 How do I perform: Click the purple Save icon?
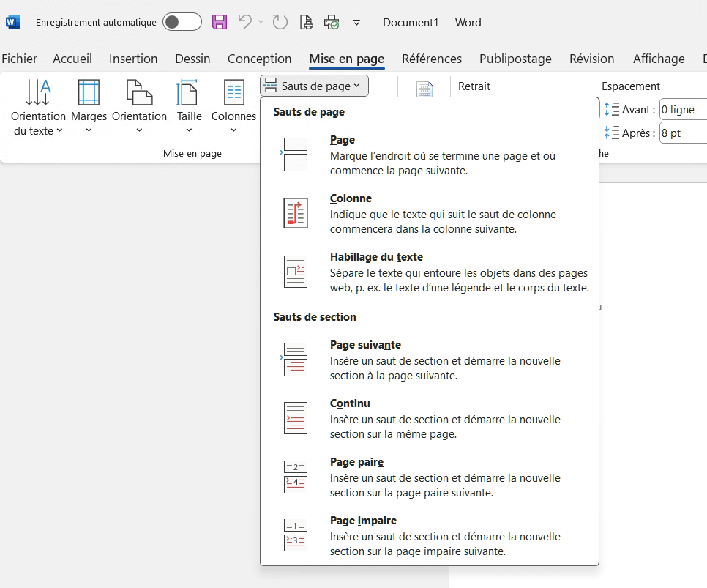[220, 22]
